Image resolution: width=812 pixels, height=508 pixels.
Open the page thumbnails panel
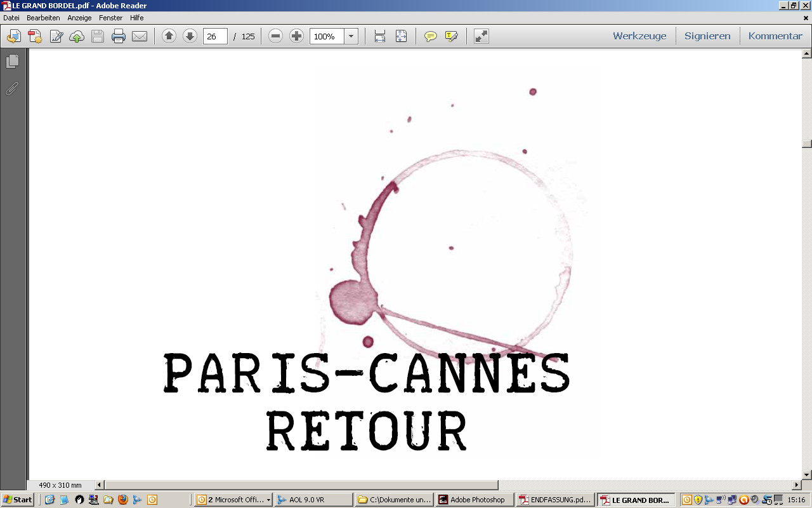[x=12, y=62]
